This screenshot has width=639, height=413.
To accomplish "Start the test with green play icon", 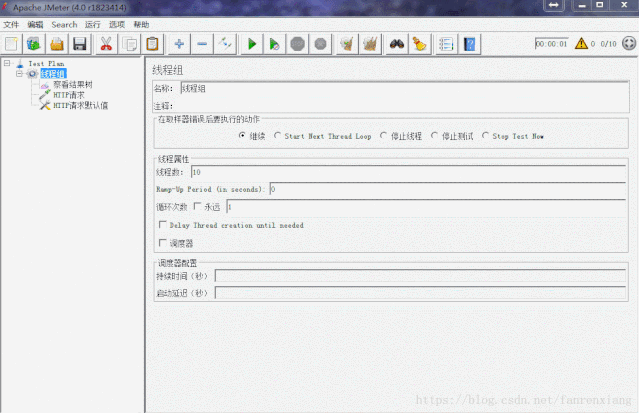I will 252,44.
